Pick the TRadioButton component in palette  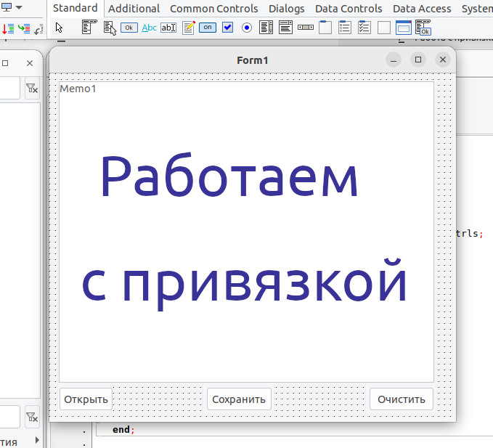coord(247,28)
